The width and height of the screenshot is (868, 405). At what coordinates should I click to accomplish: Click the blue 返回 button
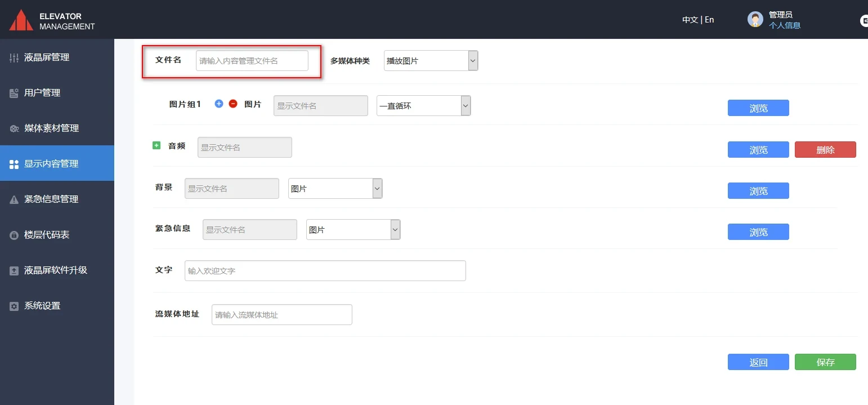pos(758,362)
